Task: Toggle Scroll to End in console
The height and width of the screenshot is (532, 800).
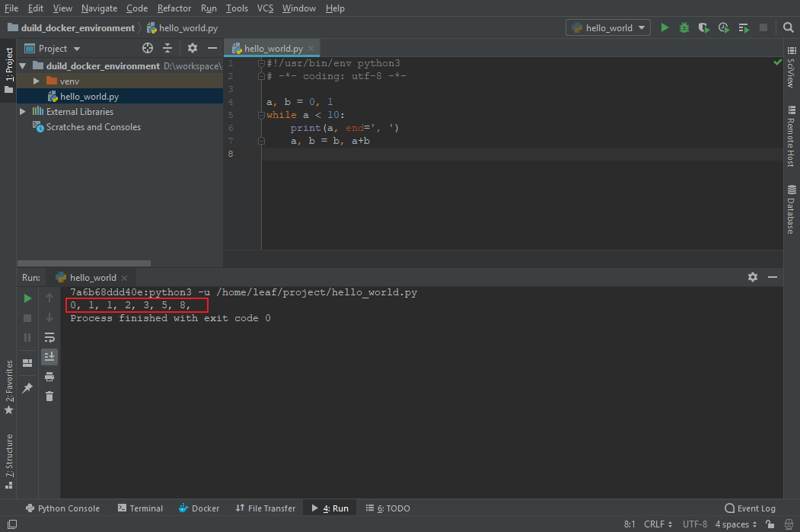Action: pos(49,356)
